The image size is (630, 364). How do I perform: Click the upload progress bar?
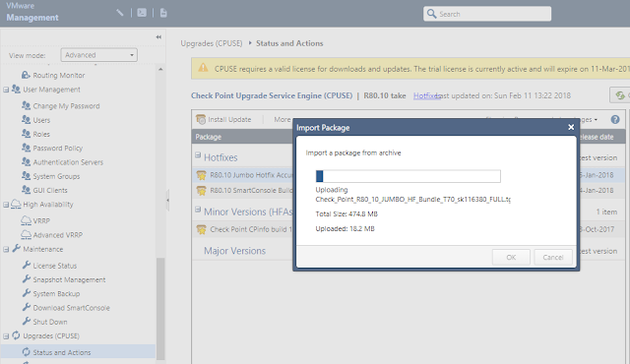point(409,176)
